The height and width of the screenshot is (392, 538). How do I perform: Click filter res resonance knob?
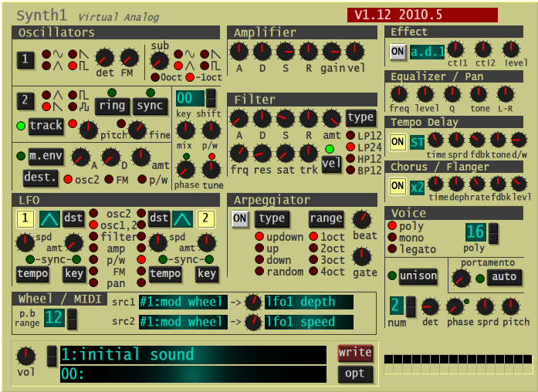(x=262, y=153)
